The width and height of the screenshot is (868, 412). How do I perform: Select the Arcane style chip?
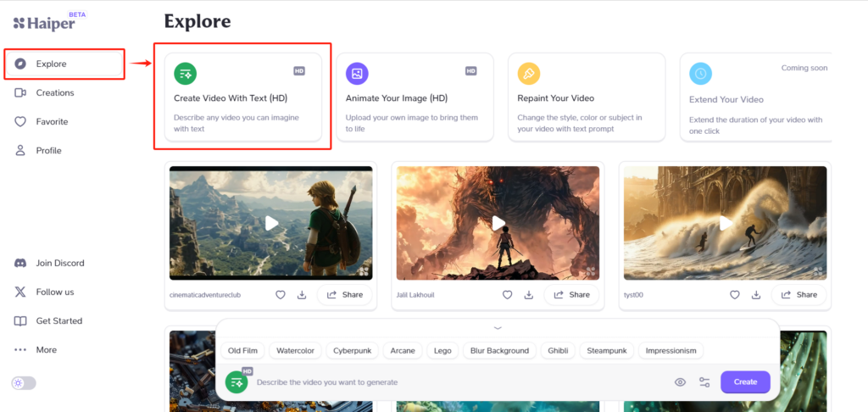(x=403, y=350)
